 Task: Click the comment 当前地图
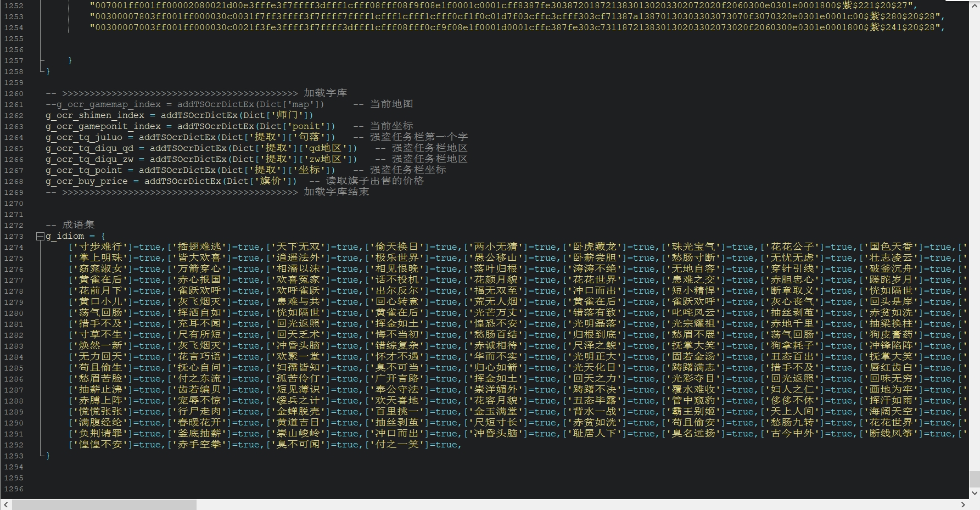pyautogui.click(x=391, y=104)
